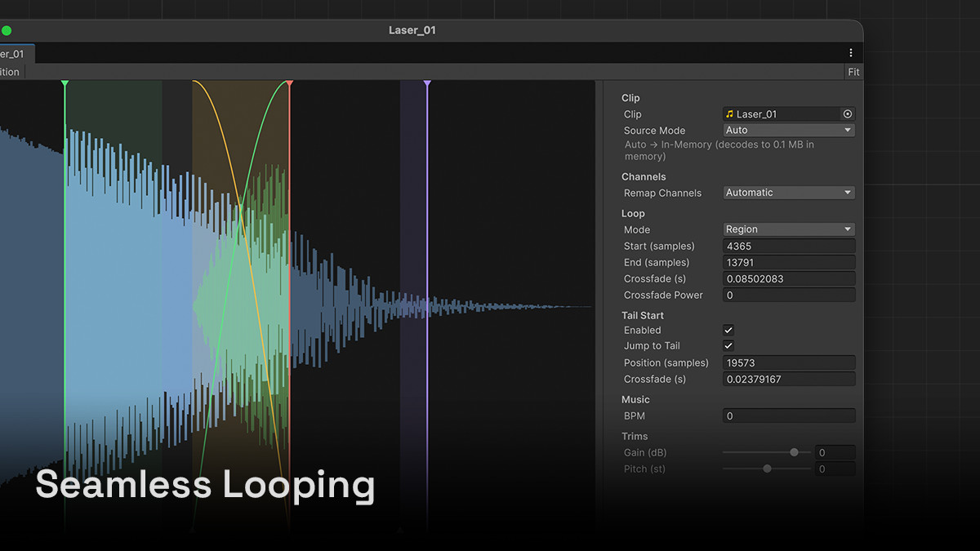Click the Source Mode label
This screenshot has height=551, width=980.
pos(654,131)
